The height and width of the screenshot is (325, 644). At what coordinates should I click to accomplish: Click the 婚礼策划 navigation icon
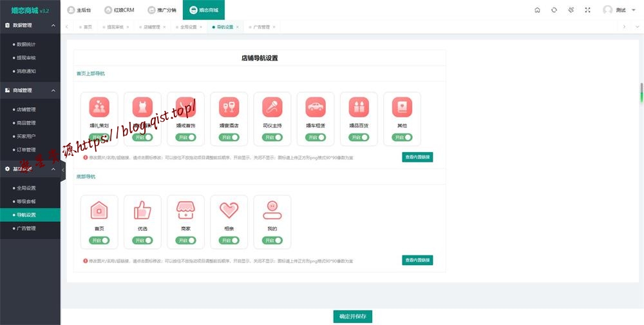pos(99,106)
